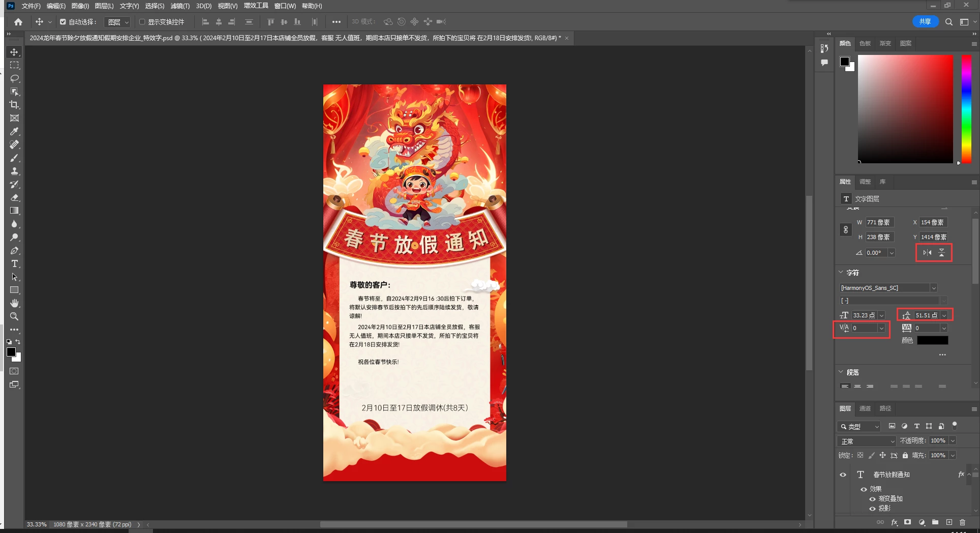Toggle Quick Mask mode
Image resolution: width=980 pixels, height=533 pixels.
[14, 371]
